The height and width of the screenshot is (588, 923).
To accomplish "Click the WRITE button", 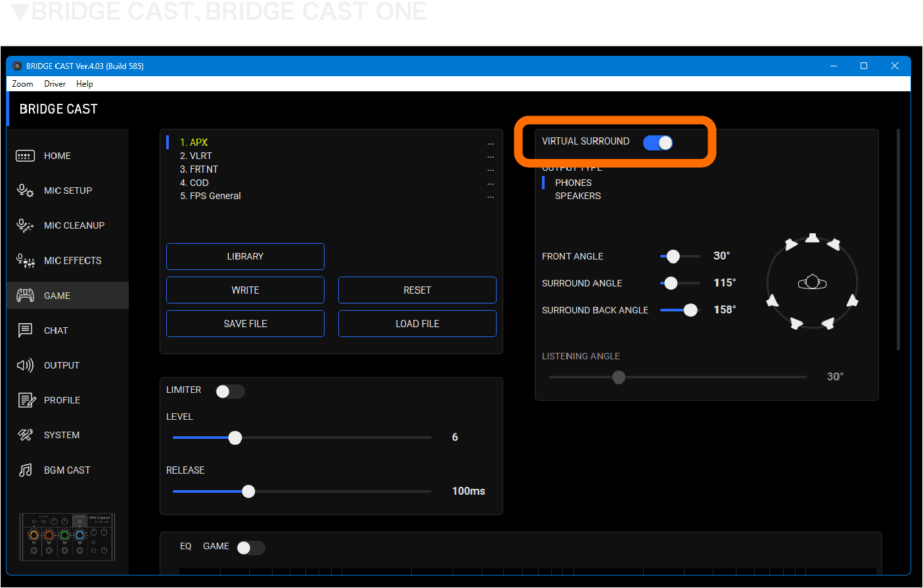I will pyautogui.click(x=245, y=290).
